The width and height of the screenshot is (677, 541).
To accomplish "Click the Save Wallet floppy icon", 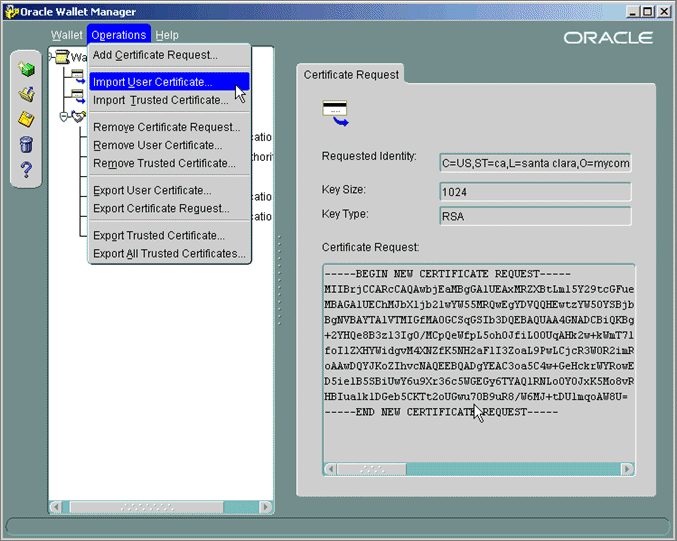I will (26, 119).
